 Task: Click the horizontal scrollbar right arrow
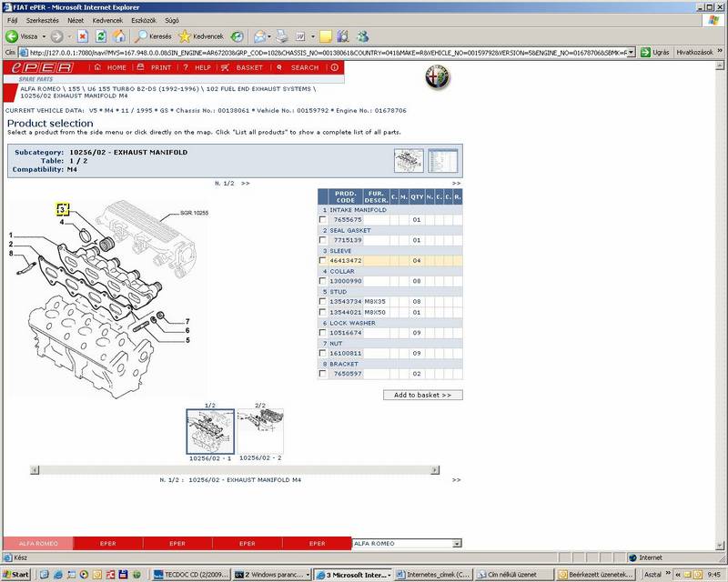click(435, 470)
